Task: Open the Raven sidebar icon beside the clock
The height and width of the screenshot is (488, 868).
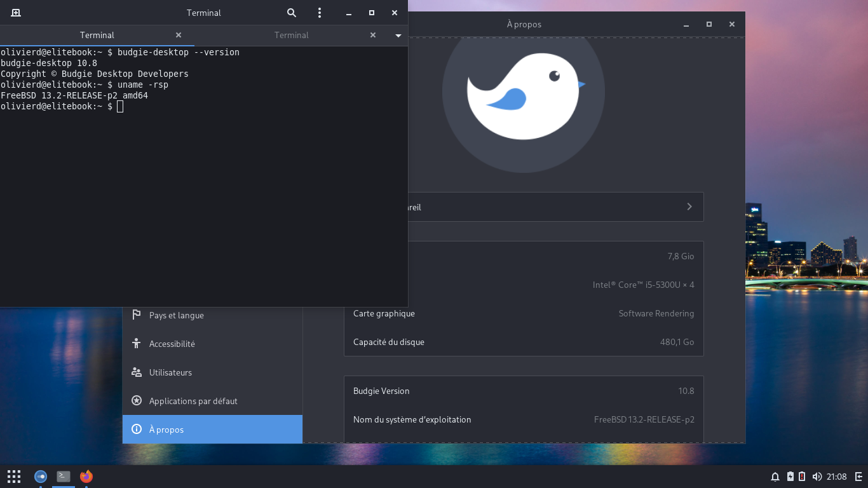Action: coord(858,477)
